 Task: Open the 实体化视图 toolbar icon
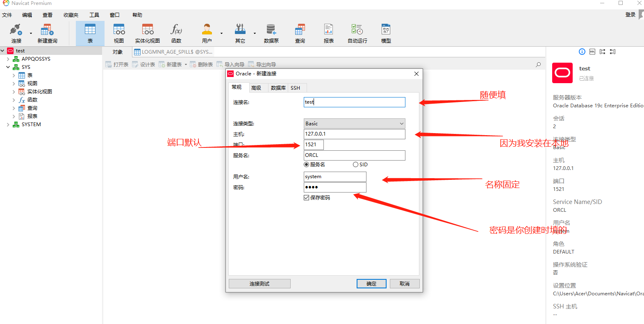point(148,33)
